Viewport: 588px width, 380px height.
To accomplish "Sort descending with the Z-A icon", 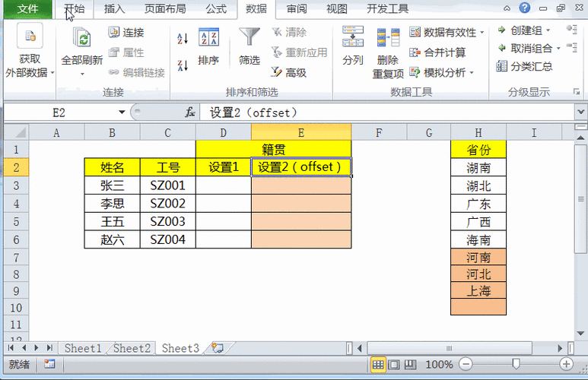I will (x=183, y=65).
